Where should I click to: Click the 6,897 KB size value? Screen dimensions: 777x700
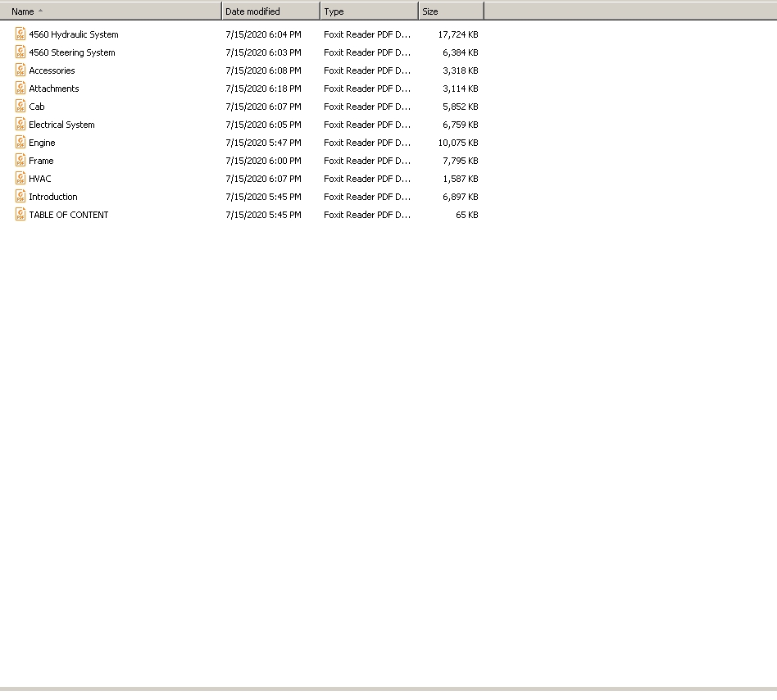coord(461,197)
